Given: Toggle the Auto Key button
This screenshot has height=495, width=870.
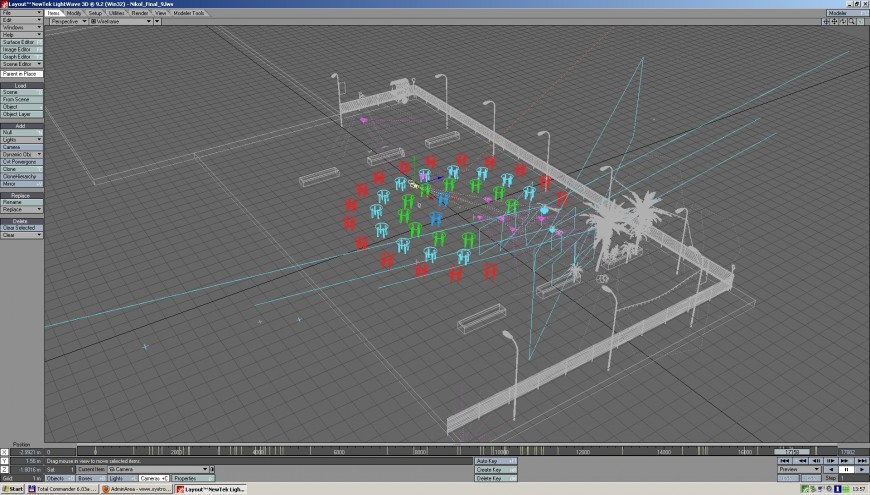Looking at the screenshot, I should tap(495, 460).
